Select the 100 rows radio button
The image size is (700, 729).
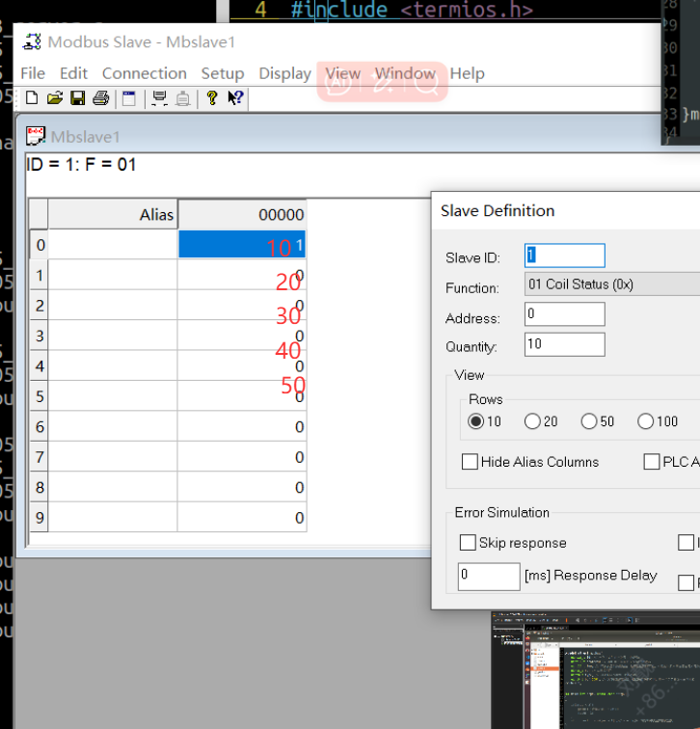click(646, 421)
